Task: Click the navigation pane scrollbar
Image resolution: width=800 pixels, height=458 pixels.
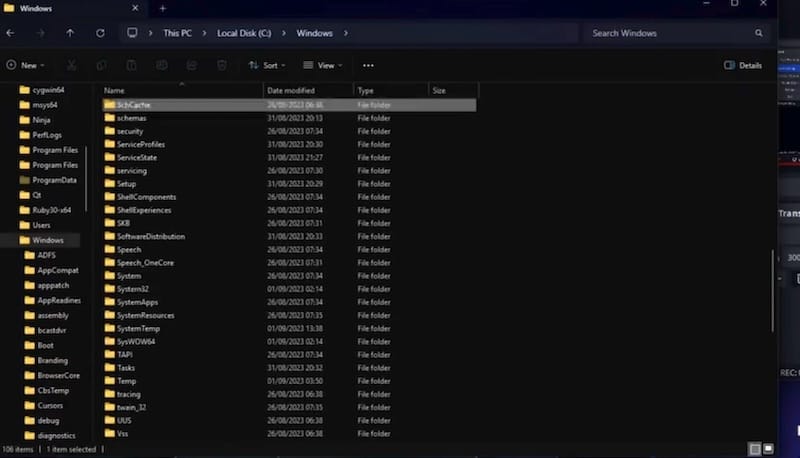Action: point(86,179)
